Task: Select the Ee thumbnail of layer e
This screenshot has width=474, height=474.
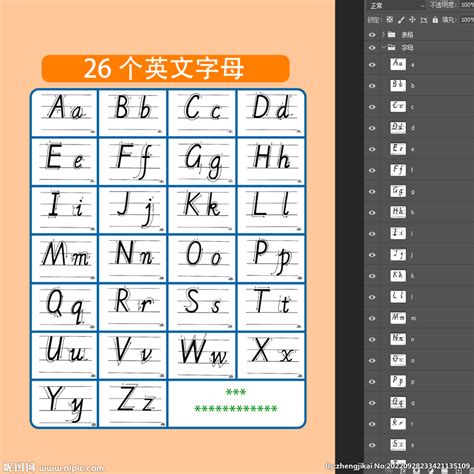Action: tap(398, 148)
